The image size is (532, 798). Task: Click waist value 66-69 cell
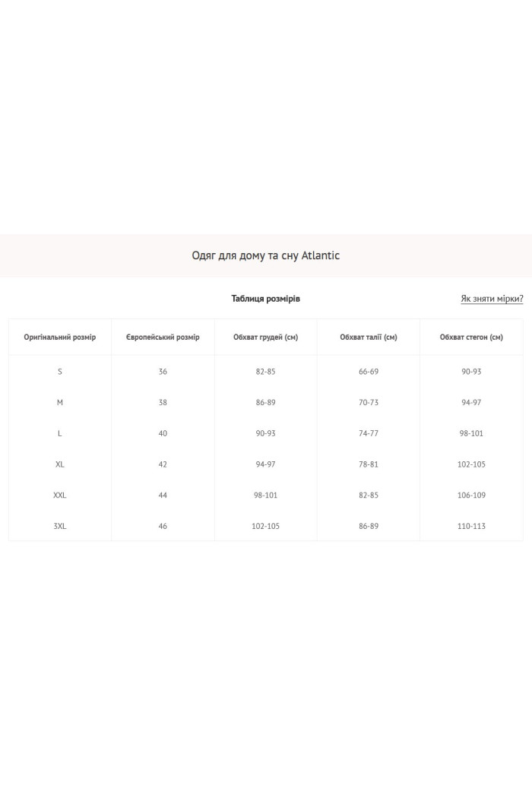click(369, 372)
